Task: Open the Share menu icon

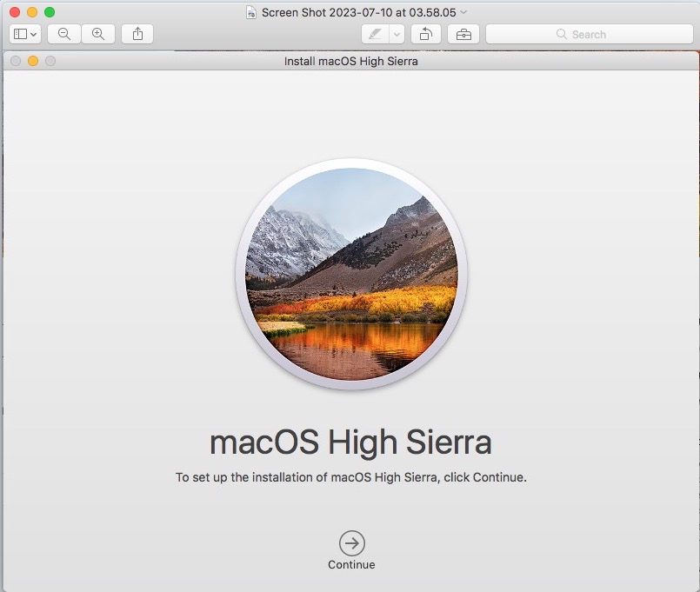Action: click(x=137, y=34)
